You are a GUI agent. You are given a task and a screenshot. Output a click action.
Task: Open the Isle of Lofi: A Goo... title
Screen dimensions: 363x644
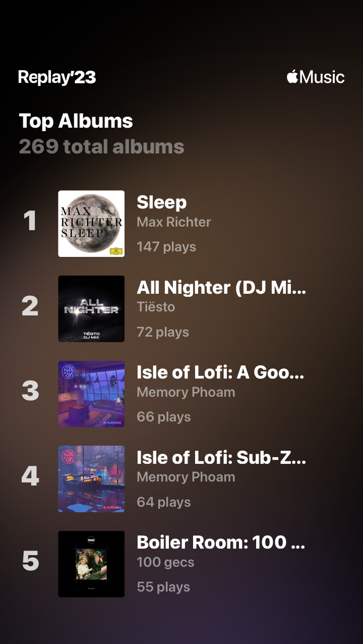[220, 372]
